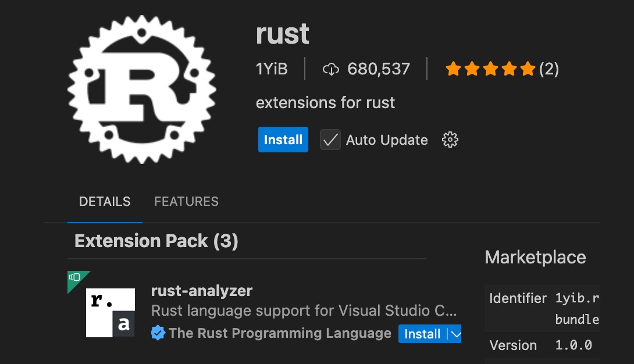The width and height of the screenshot is (634, 364).
Task: Click the Marketplace heading
Action: 535,258
